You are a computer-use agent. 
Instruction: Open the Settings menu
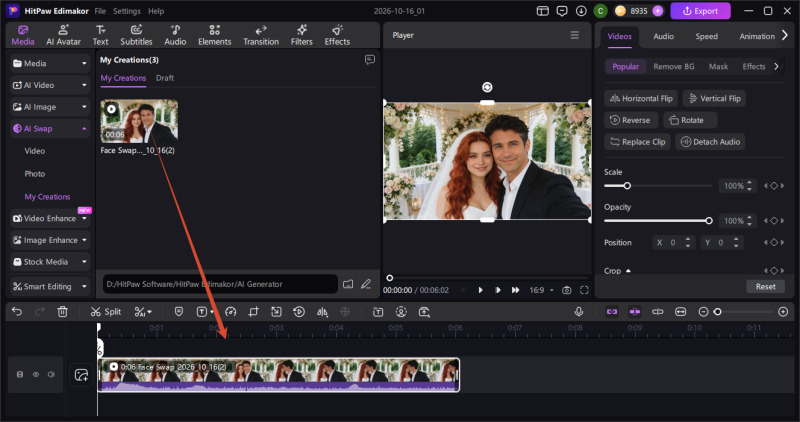[x=127, y=11]
